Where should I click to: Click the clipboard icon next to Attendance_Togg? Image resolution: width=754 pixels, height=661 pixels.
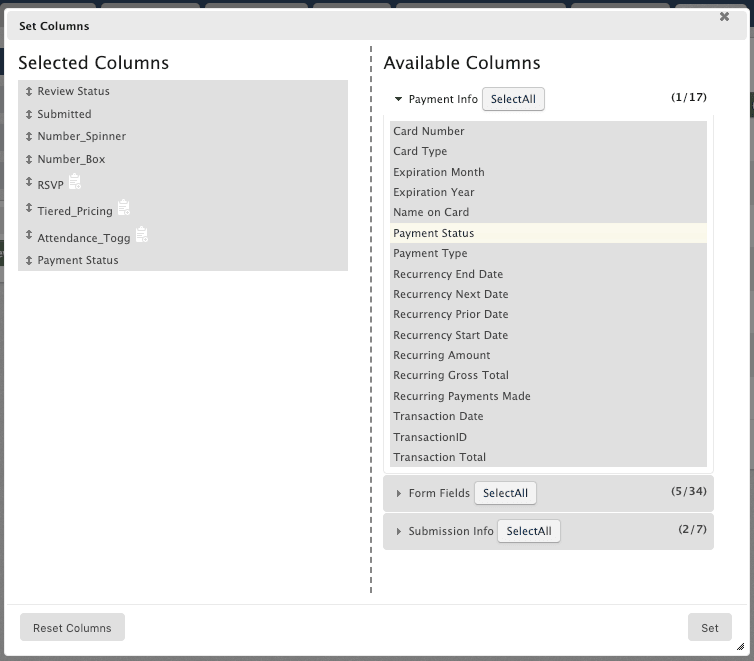pos(141,235)
